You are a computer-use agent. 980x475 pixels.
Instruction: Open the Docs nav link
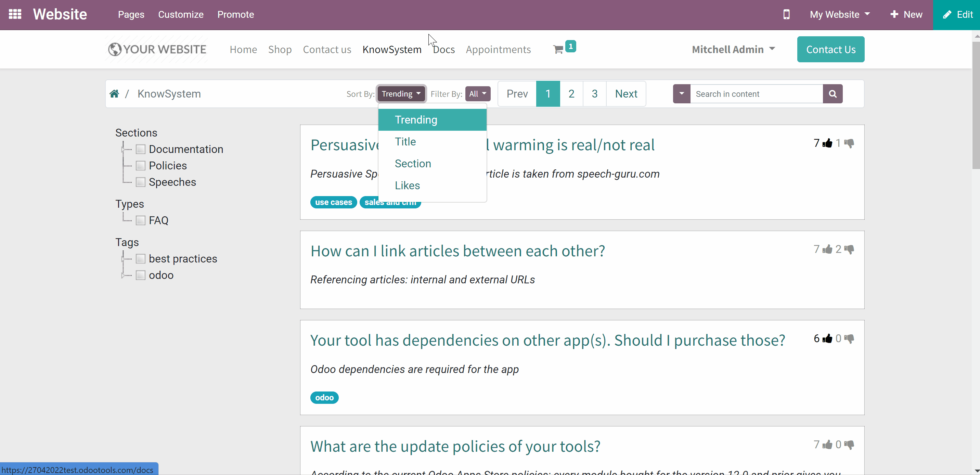click(443, 50)
